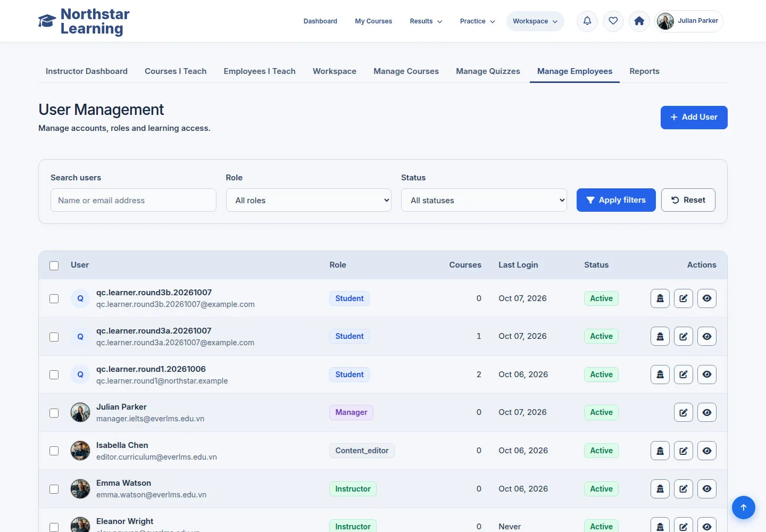The image size is (766, 532).
Task: Switch to Instructor Dashboard tab
Action: click(87, 71)
